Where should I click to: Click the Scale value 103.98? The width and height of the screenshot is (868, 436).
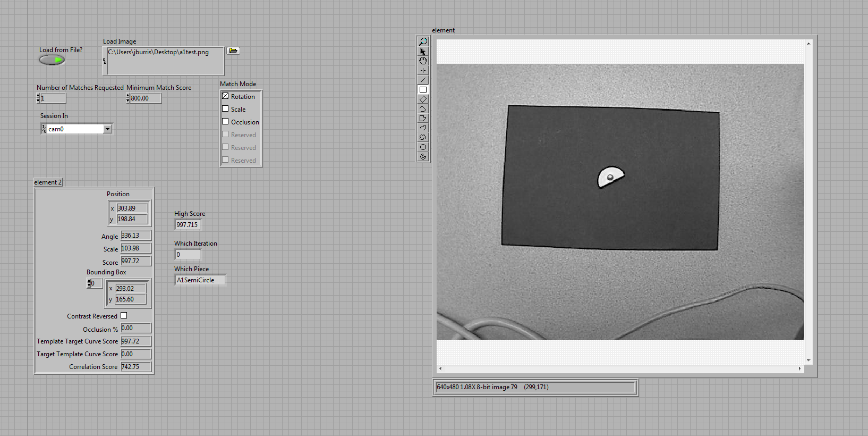pos(136,248)
